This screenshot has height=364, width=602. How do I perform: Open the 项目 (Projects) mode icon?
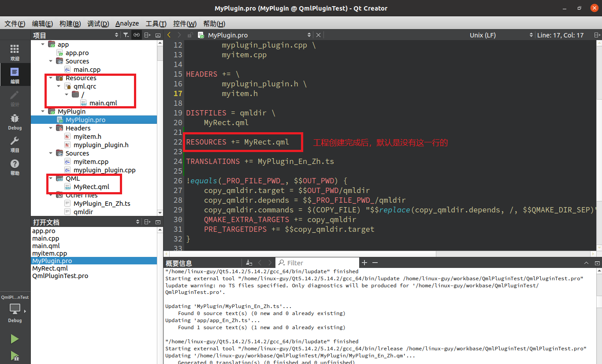15,145
